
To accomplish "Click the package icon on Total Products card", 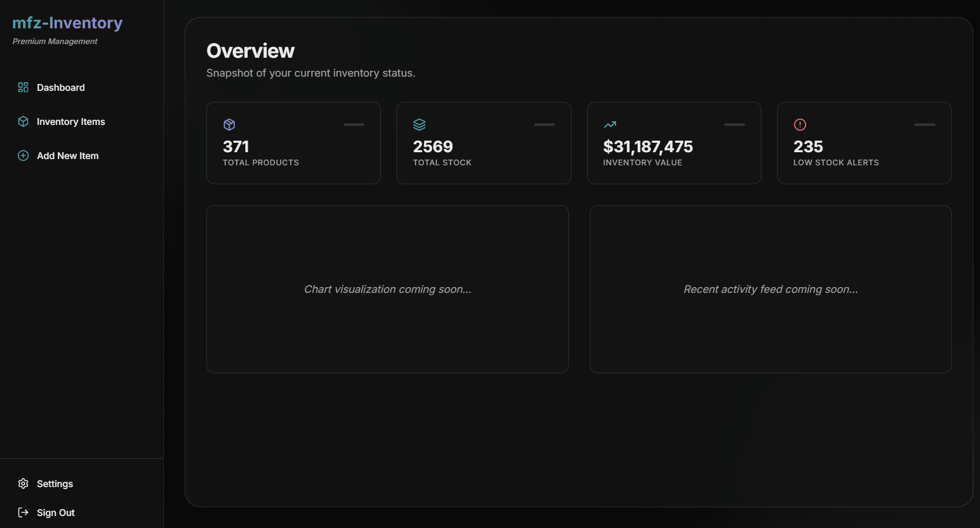I will tap(230, 124).
